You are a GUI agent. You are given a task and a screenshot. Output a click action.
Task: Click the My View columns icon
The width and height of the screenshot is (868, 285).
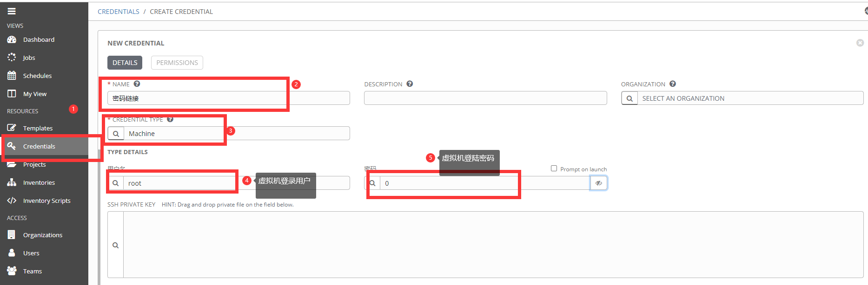click(12, 94)
